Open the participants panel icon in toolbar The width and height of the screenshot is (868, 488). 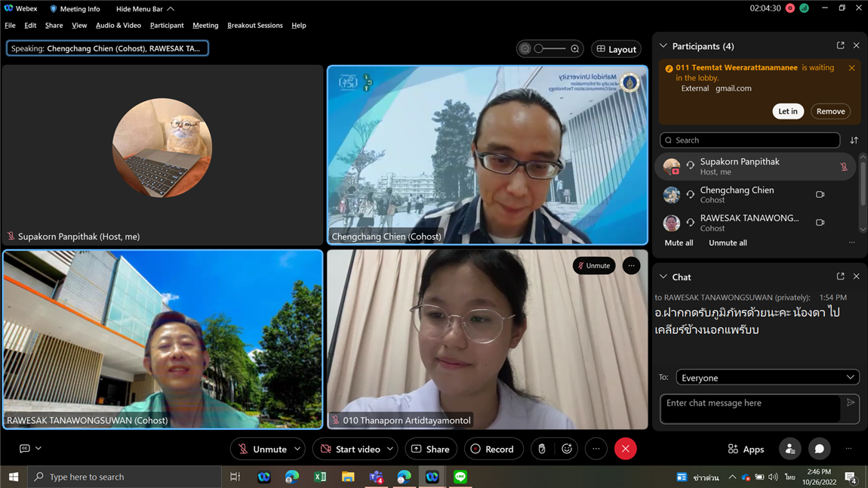point(790,449)
